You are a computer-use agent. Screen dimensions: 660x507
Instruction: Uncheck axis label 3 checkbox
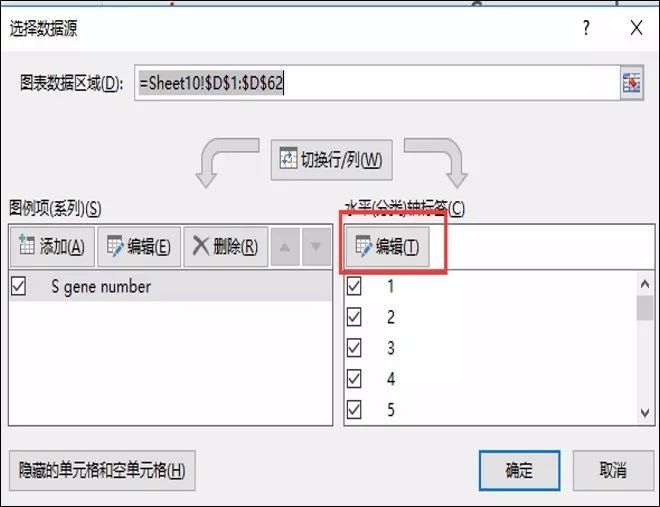(354, 348)
